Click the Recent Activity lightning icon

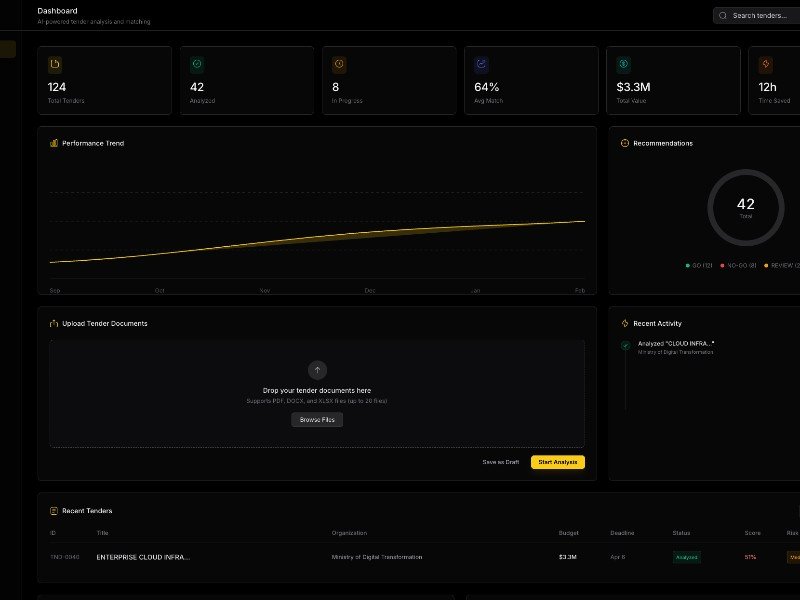626,323
